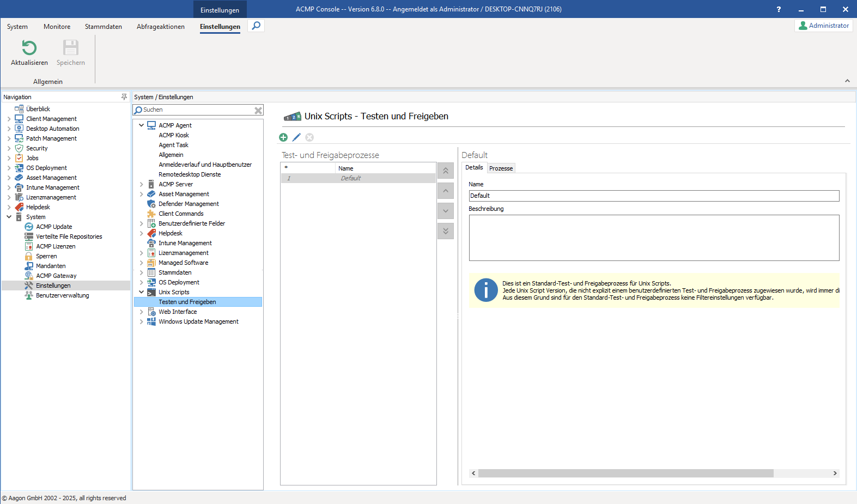Expand Client Management in Navigation
This screenshot has width=857, height=504.
point(9,119)
